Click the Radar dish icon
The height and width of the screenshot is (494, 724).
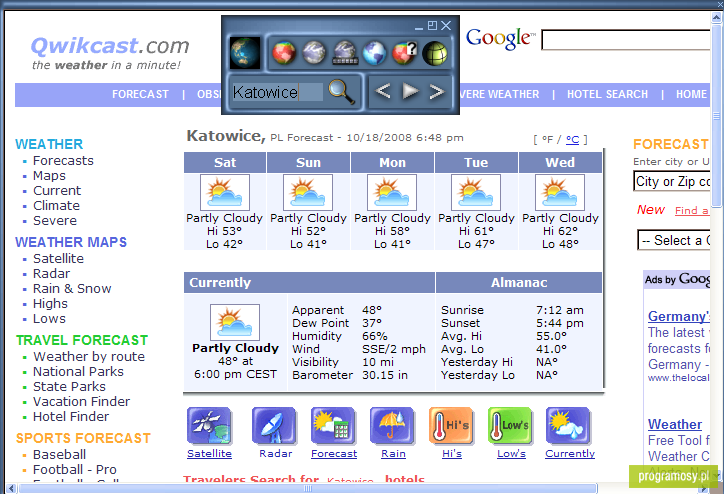(x=274, y=426)
